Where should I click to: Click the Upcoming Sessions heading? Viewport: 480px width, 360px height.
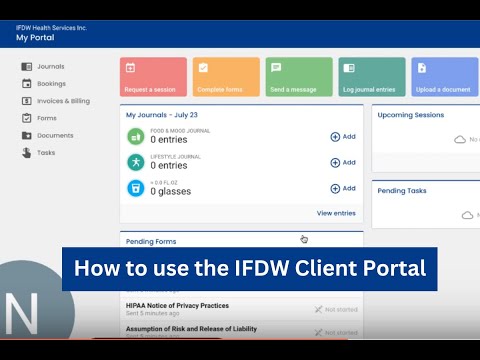click(411, 115)
